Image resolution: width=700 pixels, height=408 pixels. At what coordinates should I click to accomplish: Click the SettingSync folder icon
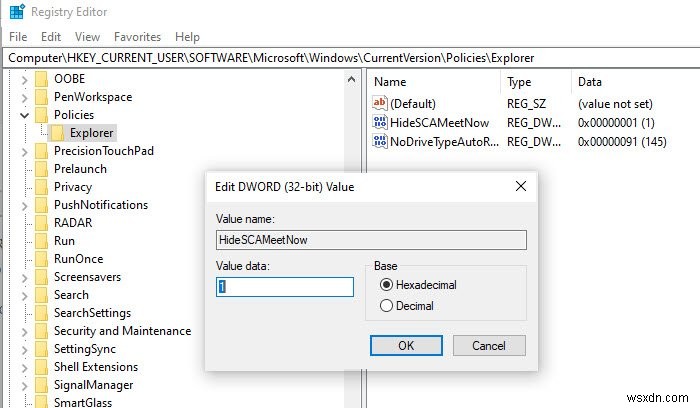[x=42, y=349]
